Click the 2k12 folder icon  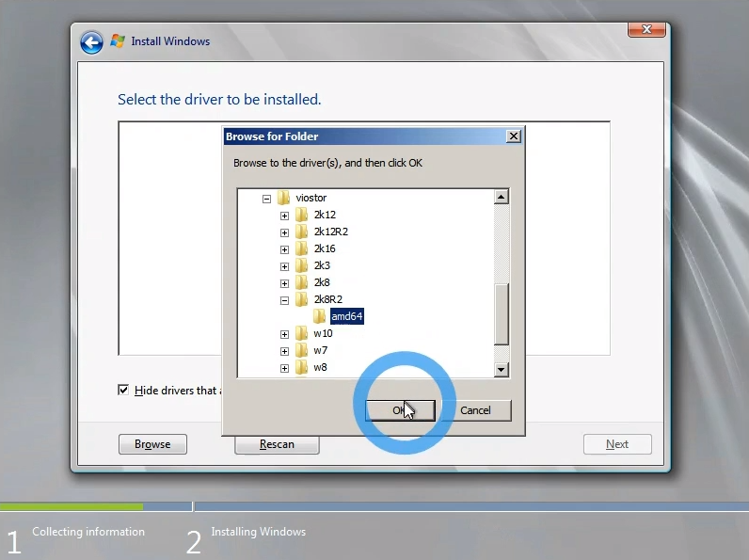(x=301, y=215)
